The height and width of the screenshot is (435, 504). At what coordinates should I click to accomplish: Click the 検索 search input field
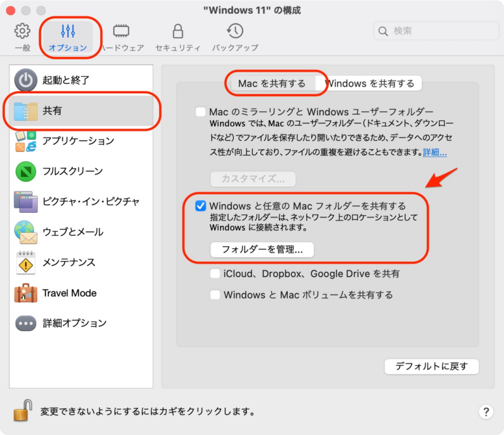pos(436,31)
